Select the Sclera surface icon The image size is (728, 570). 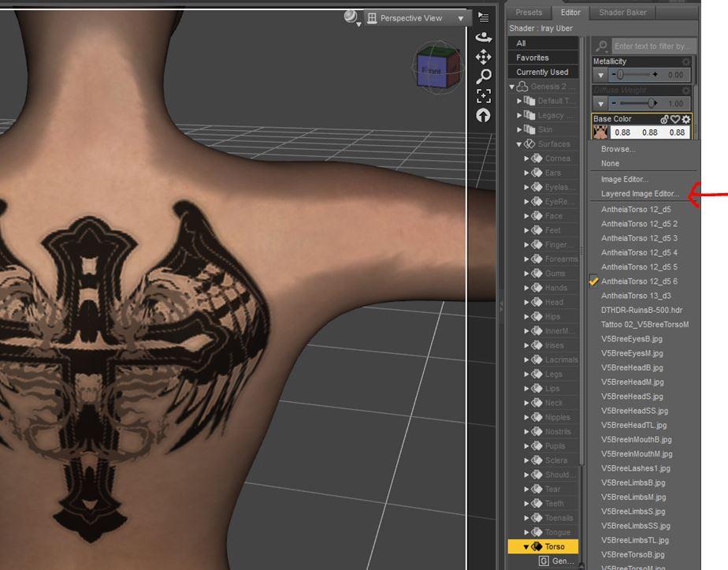[x=537, y=460]
